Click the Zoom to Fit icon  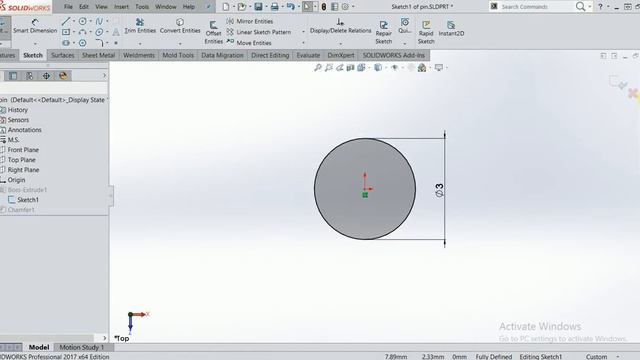318,68
